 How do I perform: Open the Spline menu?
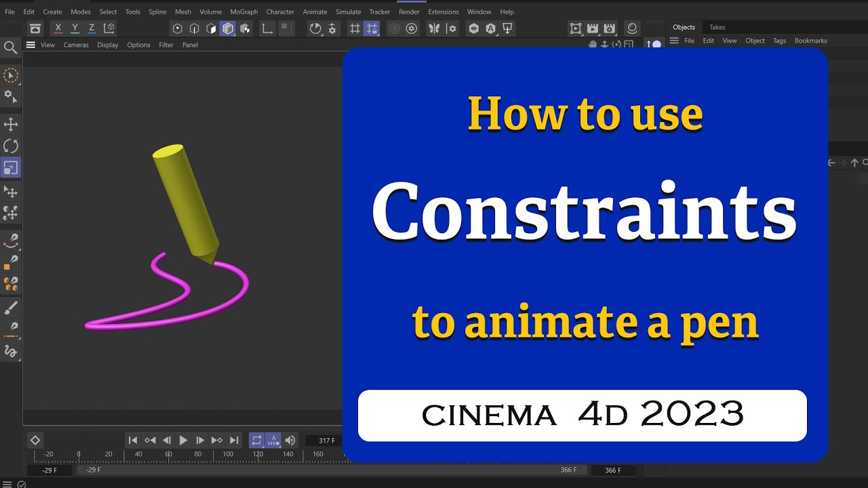tap(157, 12)
